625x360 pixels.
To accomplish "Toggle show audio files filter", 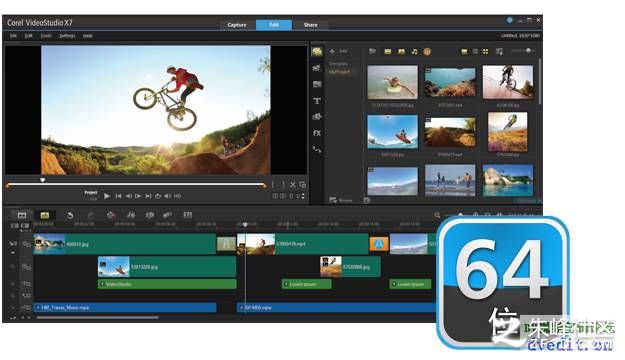I will (415, 51).
